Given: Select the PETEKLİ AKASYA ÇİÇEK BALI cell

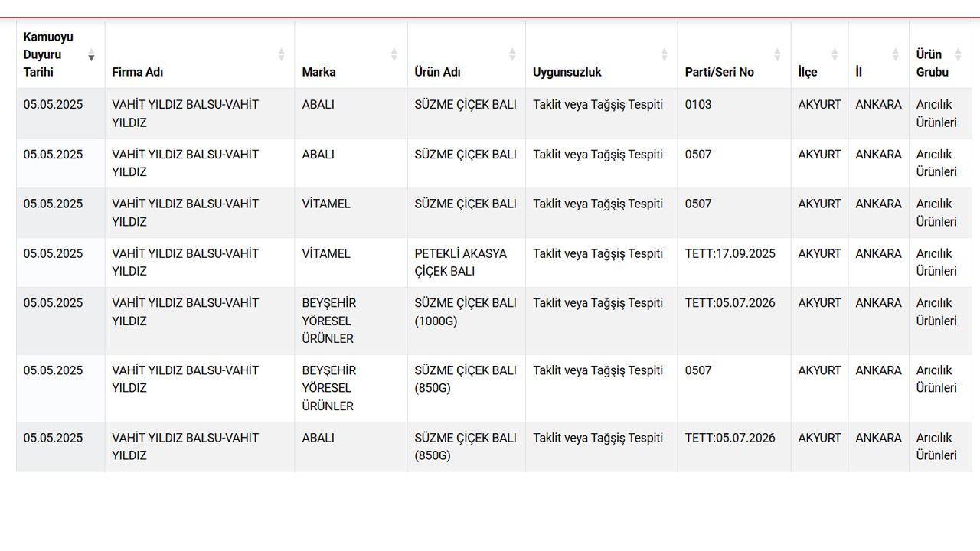Looking at the screenshot, I should tap(466, 262).
